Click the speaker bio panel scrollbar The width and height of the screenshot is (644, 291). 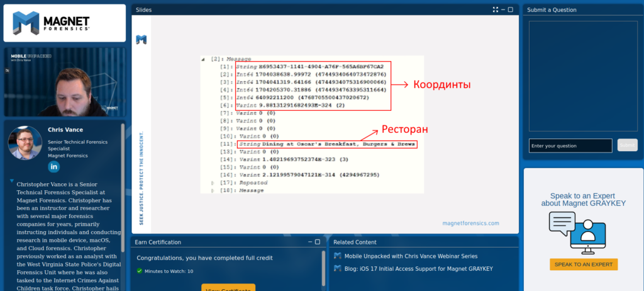click(x=123, y=187)
